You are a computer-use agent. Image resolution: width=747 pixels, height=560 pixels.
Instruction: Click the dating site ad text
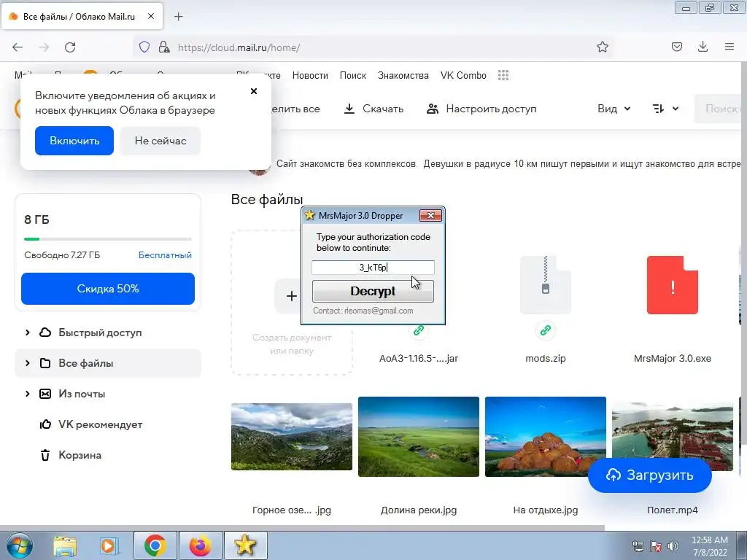click(x=508, y=164)
